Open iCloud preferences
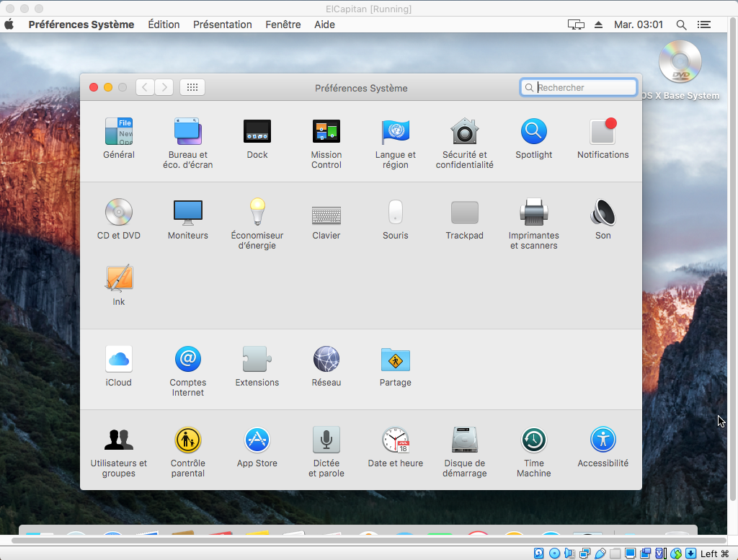The height and width of the screenshot is (560, 738). click(x=119, y=367)
